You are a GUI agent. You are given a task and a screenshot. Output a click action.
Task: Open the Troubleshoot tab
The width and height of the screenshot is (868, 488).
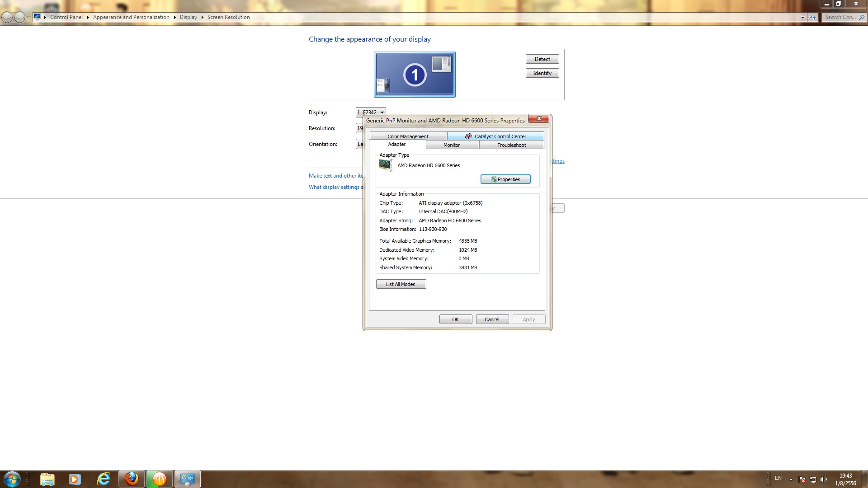point(511,145)
